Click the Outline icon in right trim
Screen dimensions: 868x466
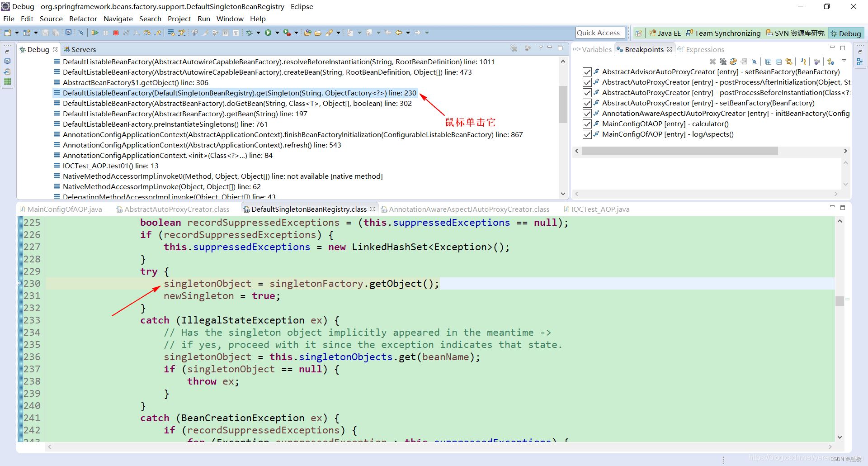pos(860,62)
